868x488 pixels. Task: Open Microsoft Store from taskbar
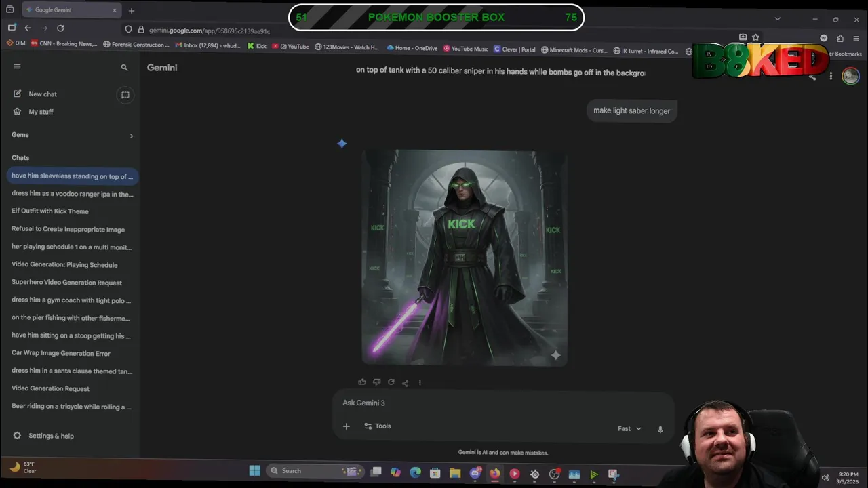click(x=435, y=473)
